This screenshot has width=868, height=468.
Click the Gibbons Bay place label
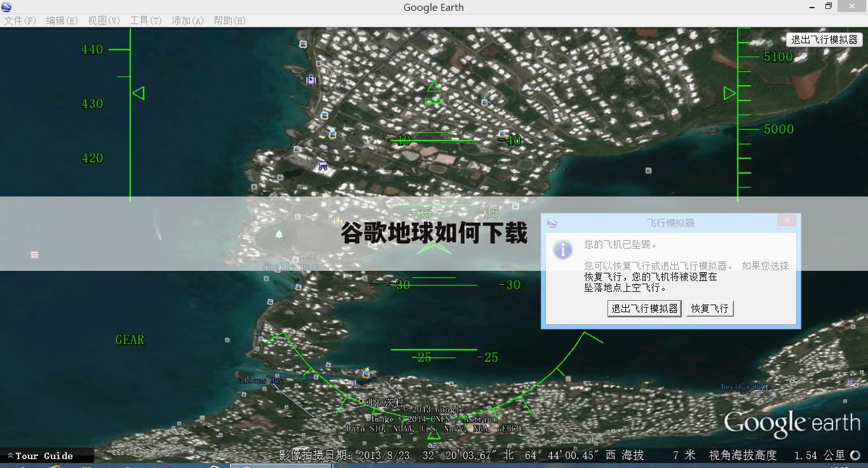coord(259,380)
